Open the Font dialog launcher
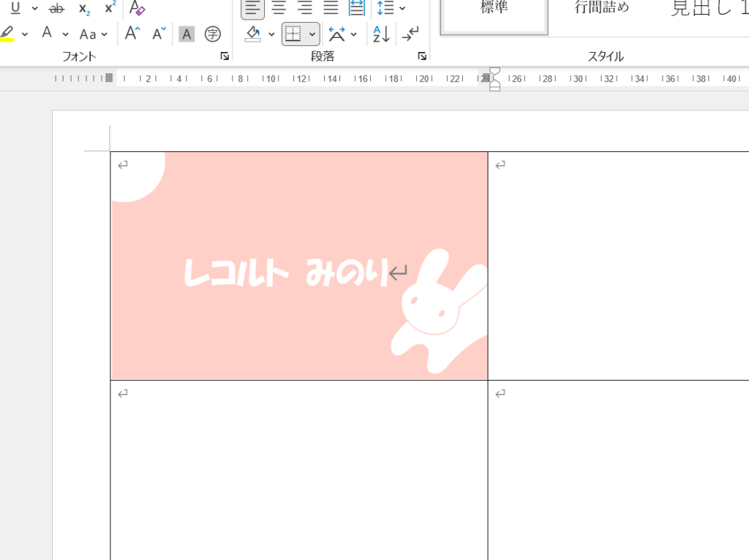Viewport: 749px width, 560px height. (225, 56)
